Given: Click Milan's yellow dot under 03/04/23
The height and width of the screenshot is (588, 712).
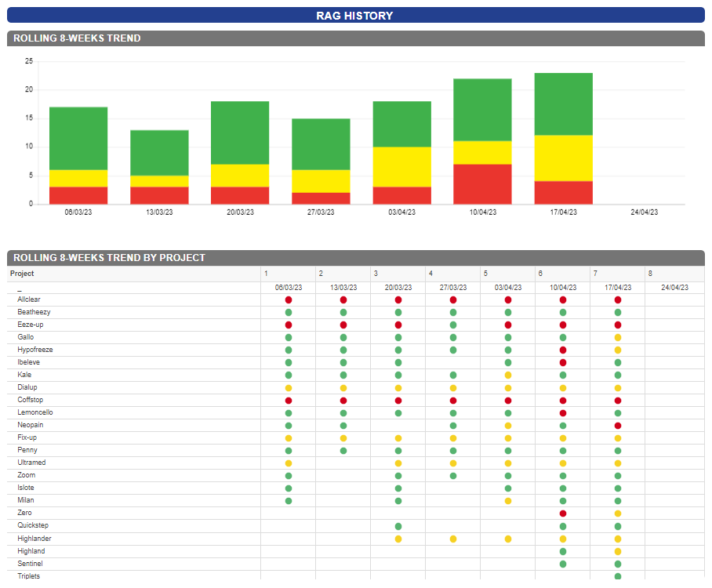Looking at the screenshot, I should 508,501.
